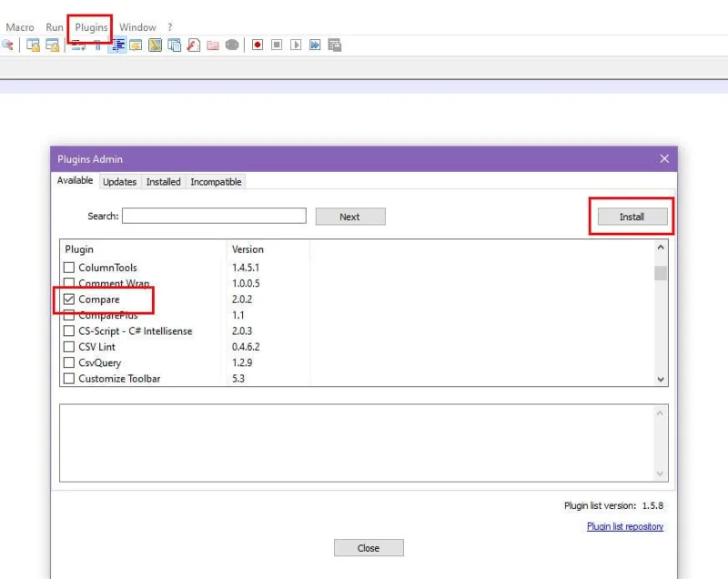The height and width of the screenshot is (579, 728).
Task: Open Folder as Workspace icon
Action: [x=213, y=45]
